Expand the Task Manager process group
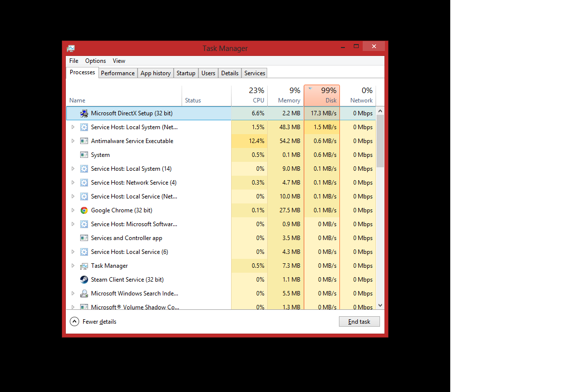This screenshot has width=570, height=392. (x=73, y=266)
